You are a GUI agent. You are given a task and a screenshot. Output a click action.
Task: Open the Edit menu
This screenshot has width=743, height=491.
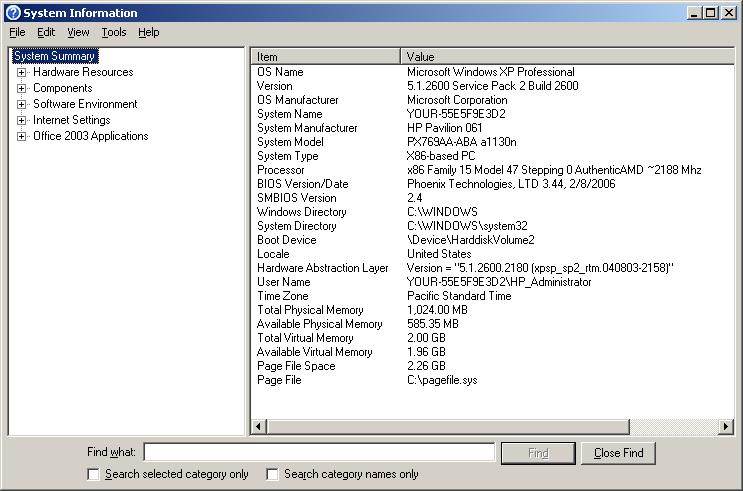[46, 32]
